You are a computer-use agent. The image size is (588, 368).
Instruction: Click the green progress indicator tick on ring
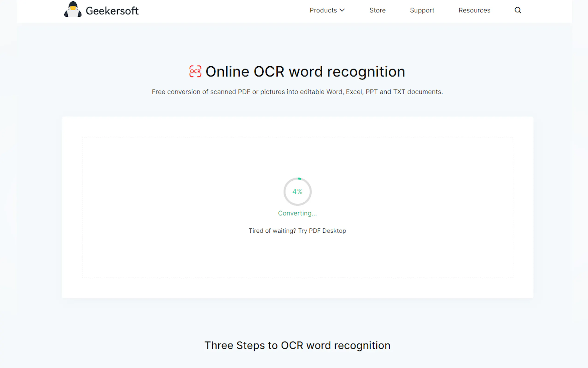(299, 179)
